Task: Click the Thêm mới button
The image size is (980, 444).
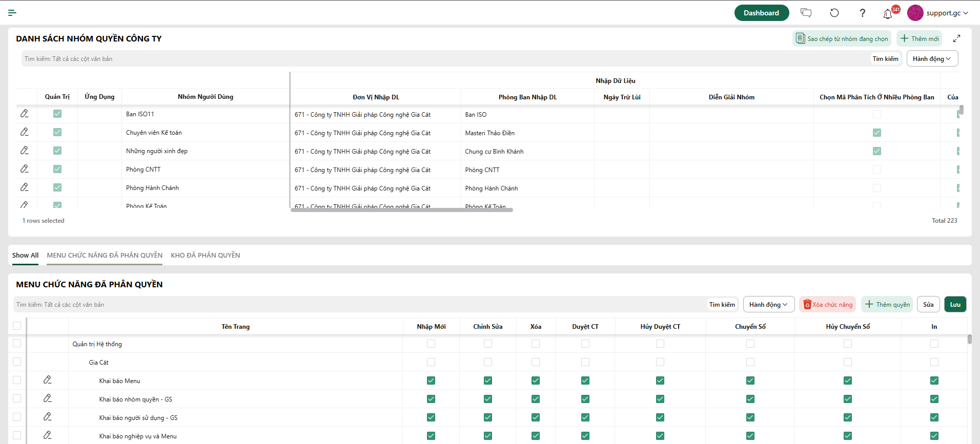Action: pos(920,38)
